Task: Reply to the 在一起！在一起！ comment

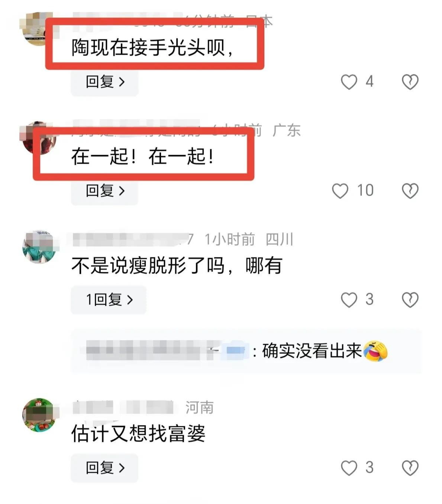Action: pos(104,191)
